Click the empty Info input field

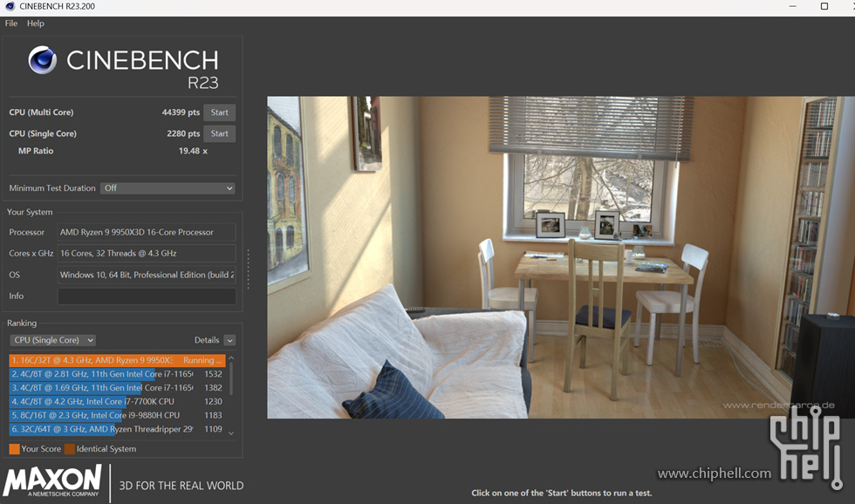click(x=147, y=296)
